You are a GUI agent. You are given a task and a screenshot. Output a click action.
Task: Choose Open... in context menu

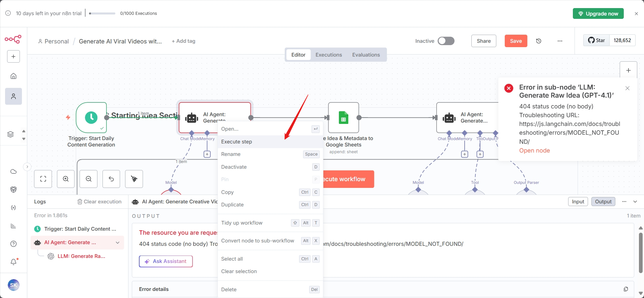click(x=270, y=129)
